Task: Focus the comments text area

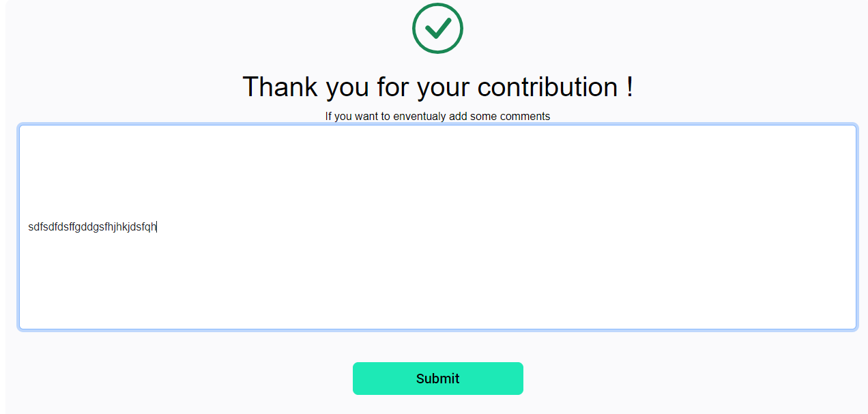Action: pos(437,227)
